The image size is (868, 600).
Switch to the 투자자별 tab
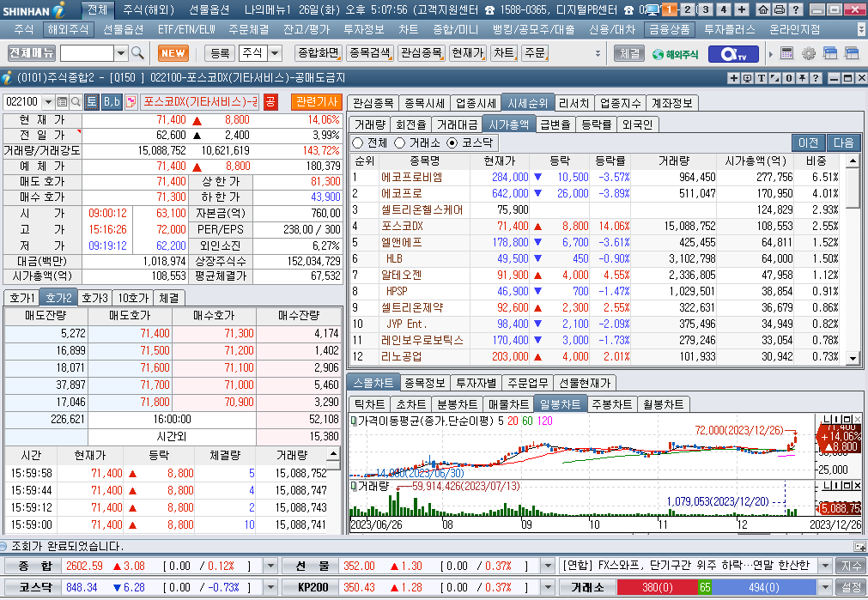[476, 383]
